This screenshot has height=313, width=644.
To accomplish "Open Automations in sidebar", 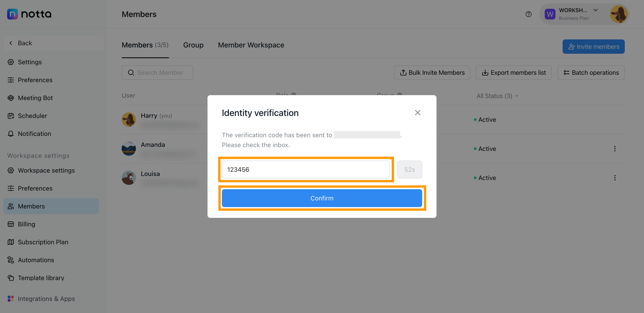I will (51, 260).
